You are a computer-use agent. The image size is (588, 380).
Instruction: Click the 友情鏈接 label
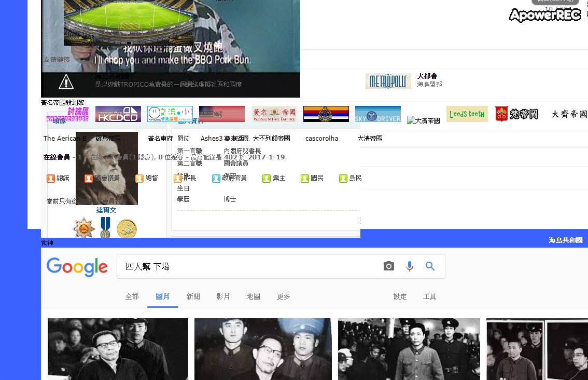click(57, 60)
